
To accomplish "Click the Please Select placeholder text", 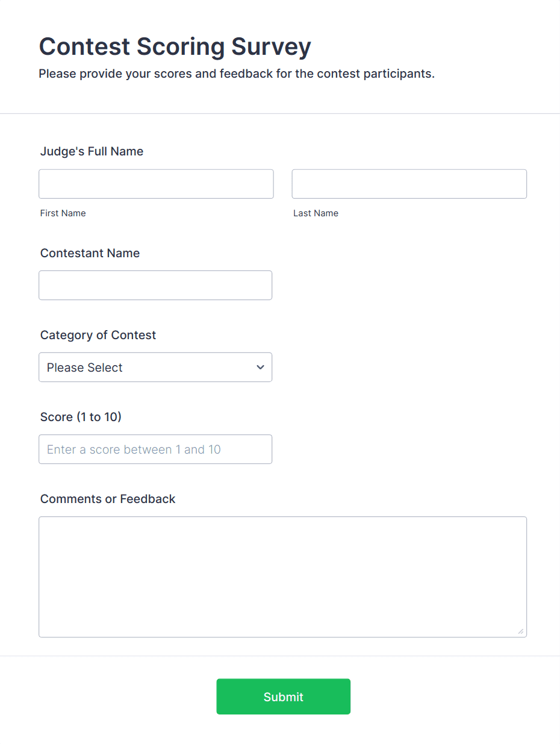I will (x=84, y=367).
